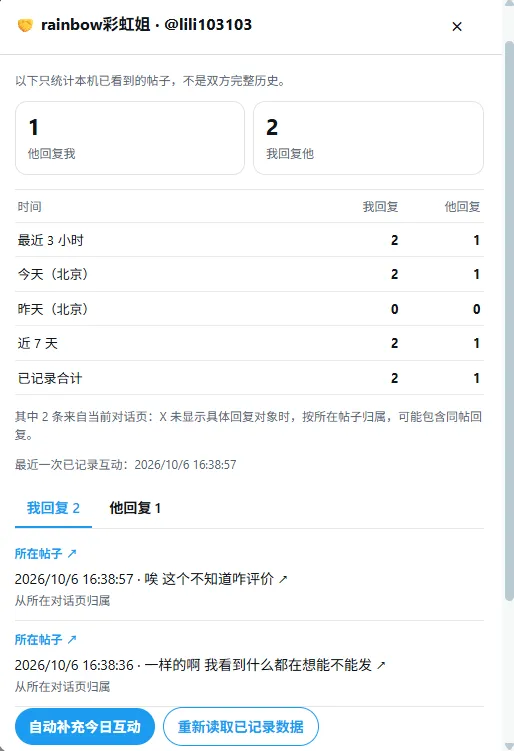The width and height of the screenshot is (514, 751).
Task: Click the 以下只统计本机已看到的帖子 notice
Action: 150,80
